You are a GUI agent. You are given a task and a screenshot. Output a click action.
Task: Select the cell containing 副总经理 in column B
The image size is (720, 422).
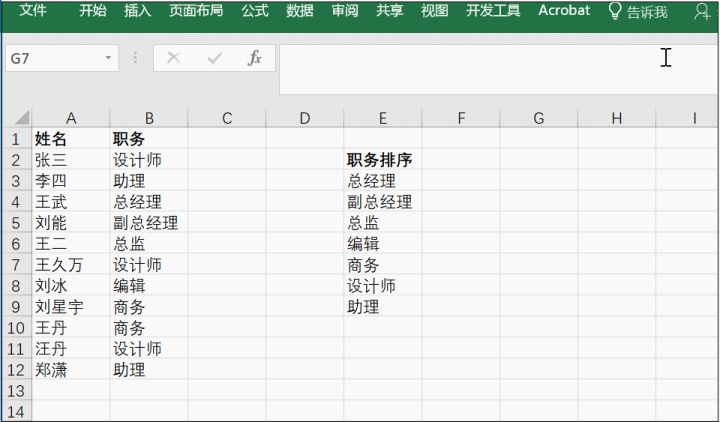click(x=149, y=223)
